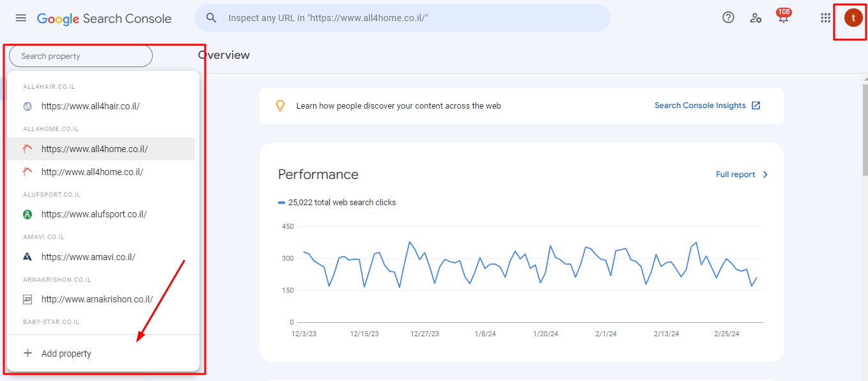Click the all4hair.co.il site favicon
Viewport: 868px width, 381px height.
tap(27, 107)
